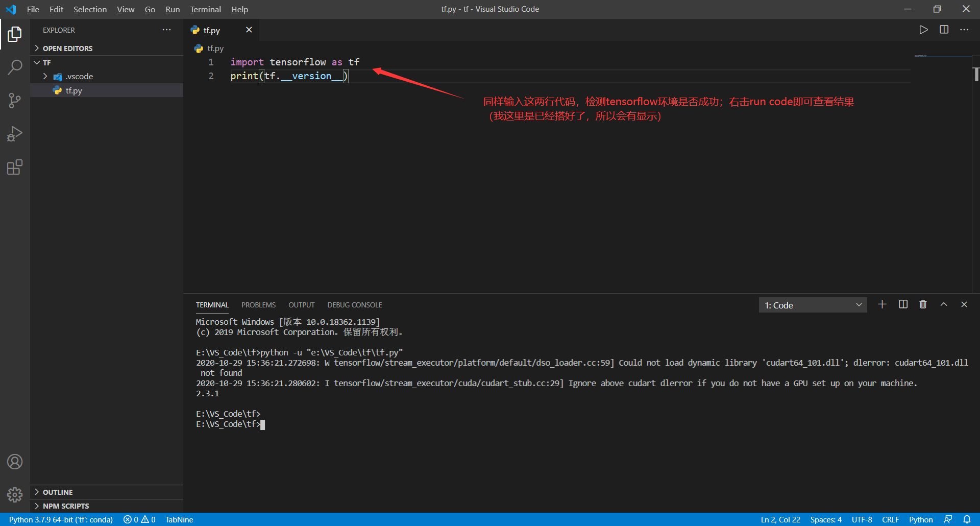Viewport: 980px width, 526px height.
Task: Open the Accounts icon in the sidebar
Action: coord(15,461)
